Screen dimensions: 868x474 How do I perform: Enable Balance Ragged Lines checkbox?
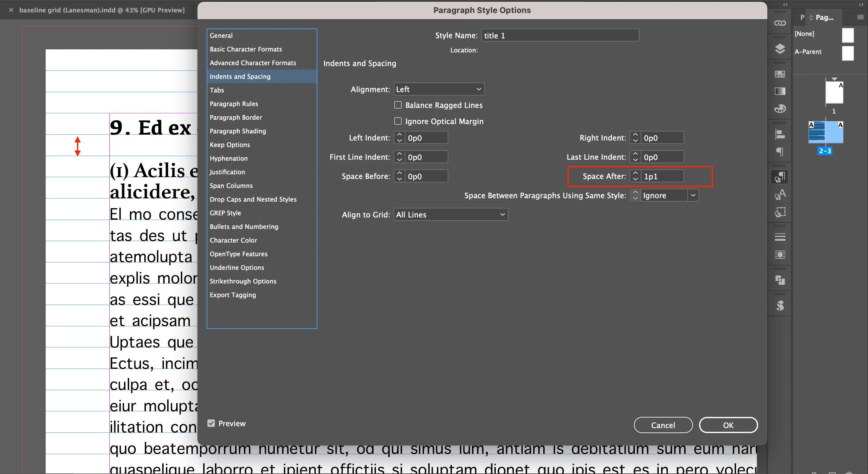(x=398, y=105)
